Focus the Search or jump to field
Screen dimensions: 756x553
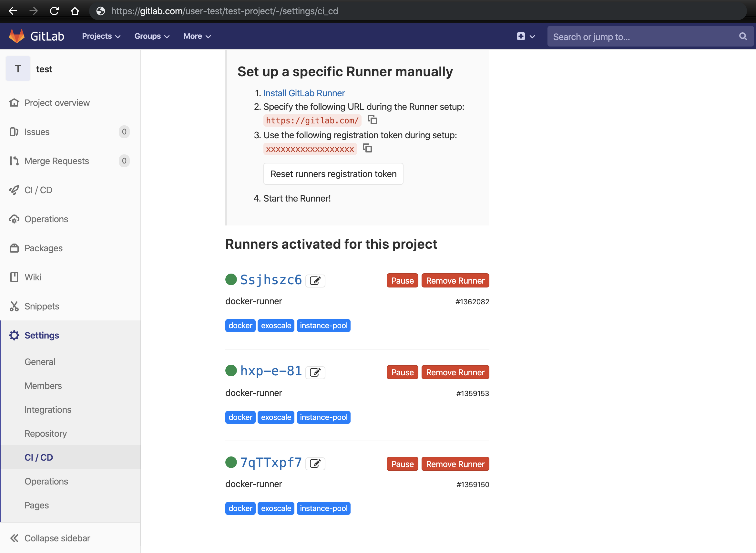tap(642, 37)
